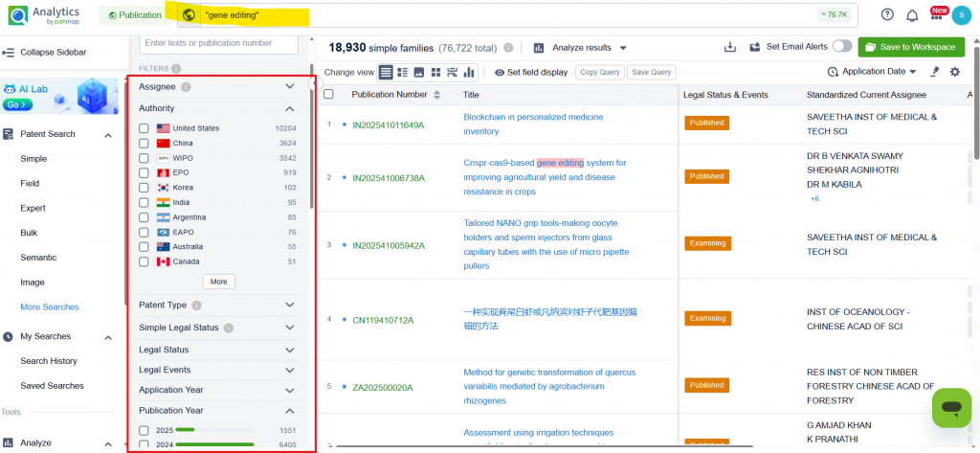Expand the Simple Legal Status filter
This screenshot has width=980, height=453.
coord(289,328)
